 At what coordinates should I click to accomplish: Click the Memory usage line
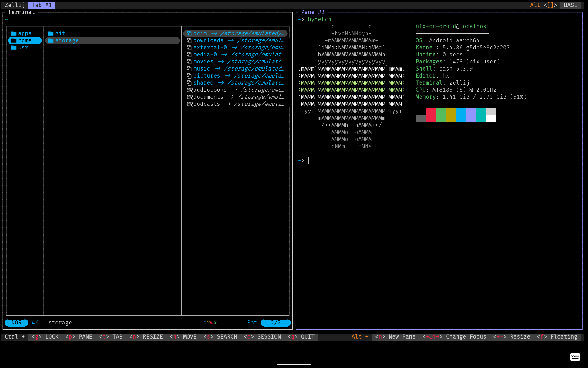coord(471,97)
